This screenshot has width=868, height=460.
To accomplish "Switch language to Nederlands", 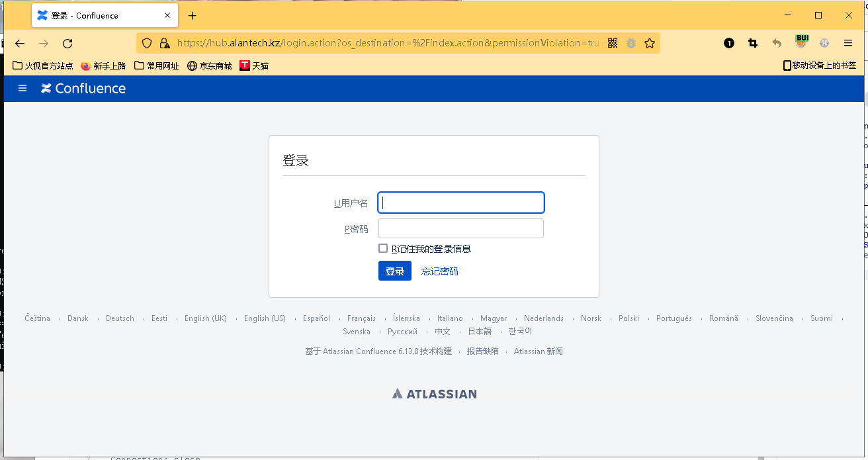I will click(544, 318).
